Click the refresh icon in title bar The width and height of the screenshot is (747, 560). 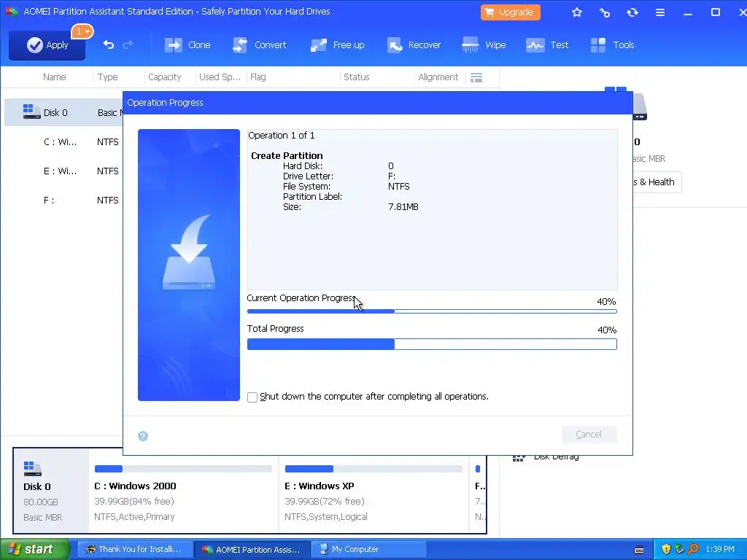click(x=632, y=12)
